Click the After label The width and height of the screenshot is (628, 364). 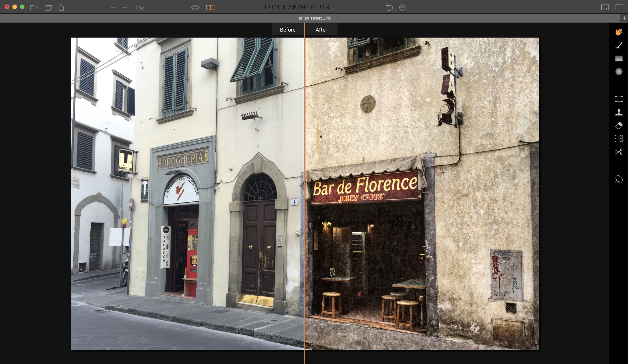tap(321, 30)
